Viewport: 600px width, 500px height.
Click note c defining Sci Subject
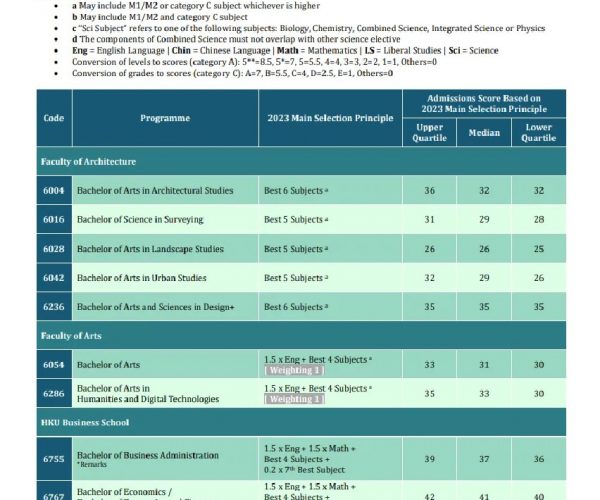click(308, 28)
